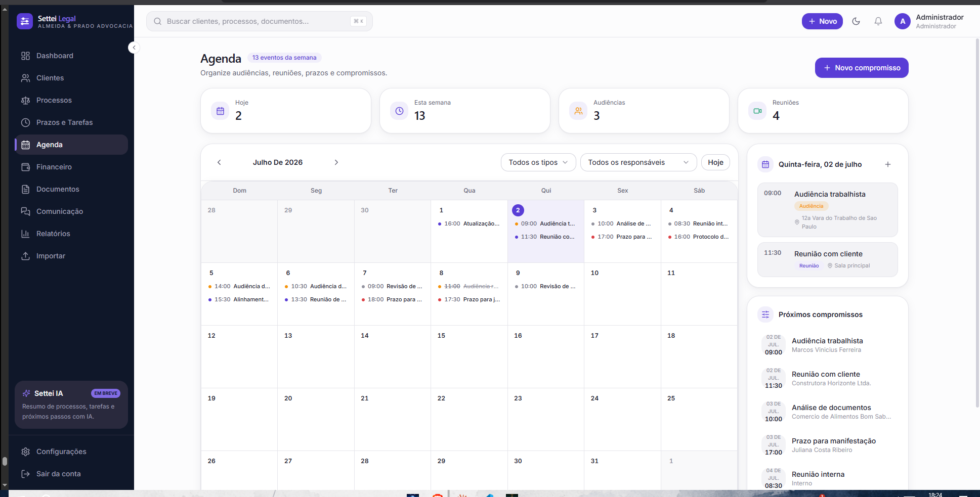This screenshot has height=497, width=980.
Task: Open 10:00 Análise de event on day 3
Action: pyautogui.click(x=622, y=223)
